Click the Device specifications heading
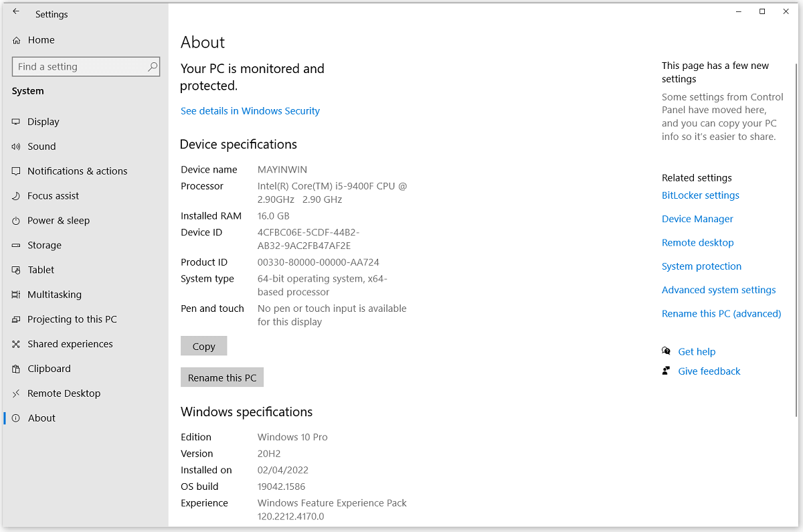 click(x=239, y=145)
